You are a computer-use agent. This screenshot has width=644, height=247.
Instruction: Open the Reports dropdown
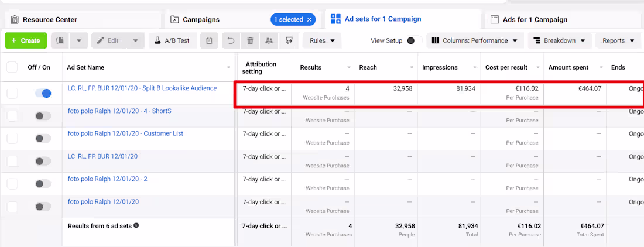click(x=618, y=40)
